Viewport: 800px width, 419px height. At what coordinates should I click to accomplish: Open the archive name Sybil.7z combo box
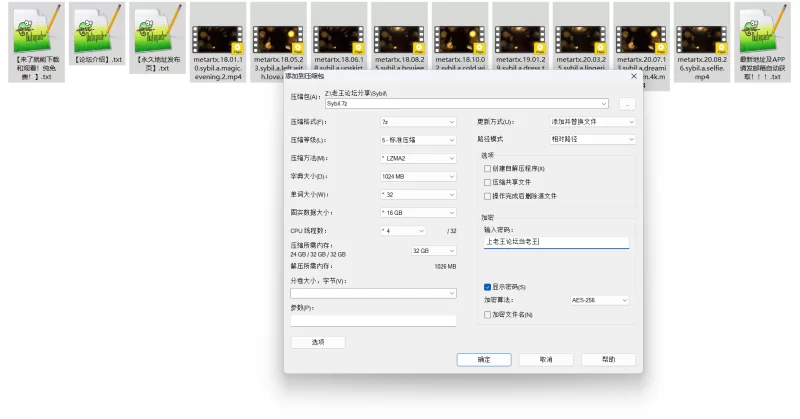coord(466,104)
